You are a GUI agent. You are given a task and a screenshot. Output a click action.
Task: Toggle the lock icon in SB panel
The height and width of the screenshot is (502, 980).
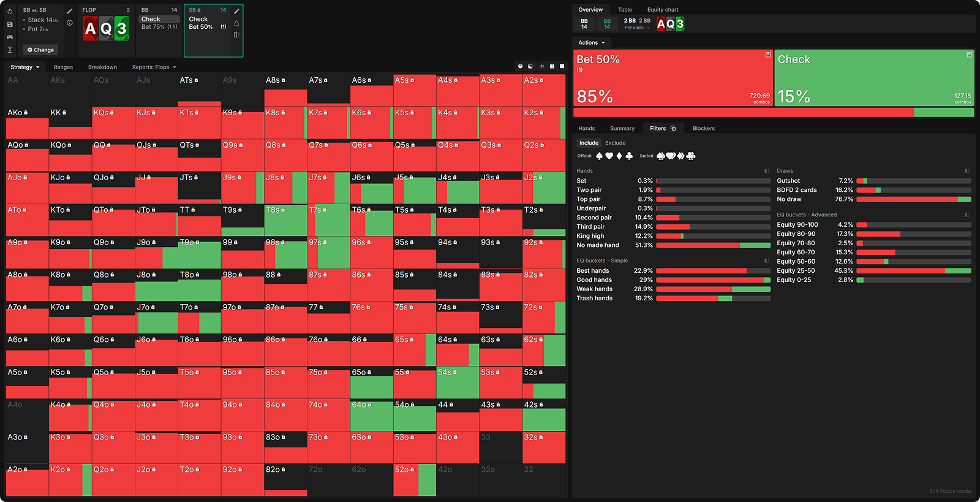pos(236,23)
